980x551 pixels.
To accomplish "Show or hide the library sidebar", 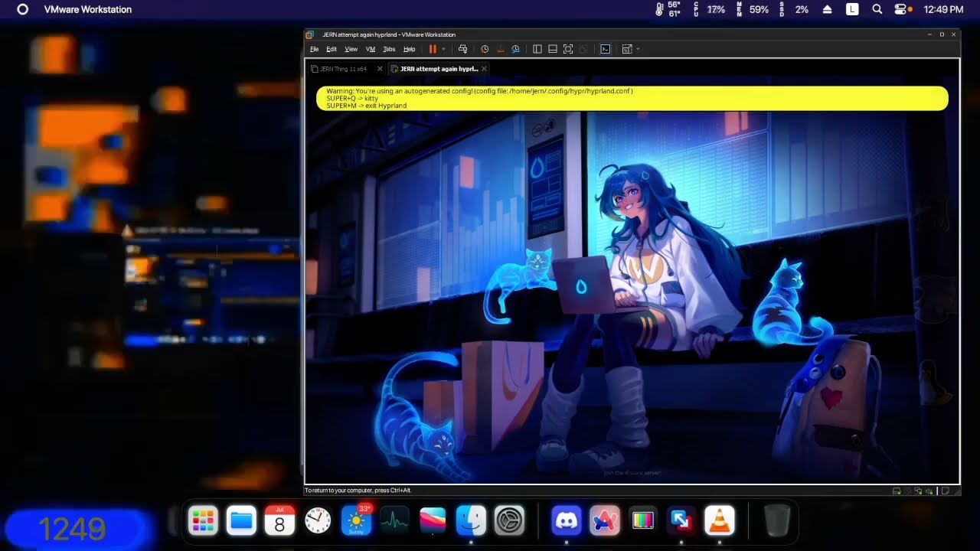I will tap(537, 49).
